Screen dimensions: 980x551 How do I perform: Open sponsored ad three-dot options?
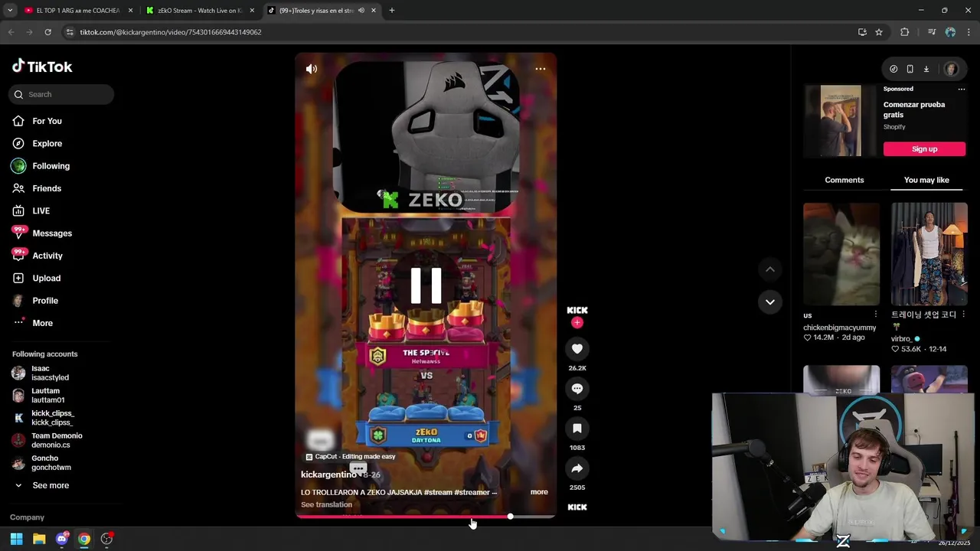pyautogui.click(x=962, y=89)
